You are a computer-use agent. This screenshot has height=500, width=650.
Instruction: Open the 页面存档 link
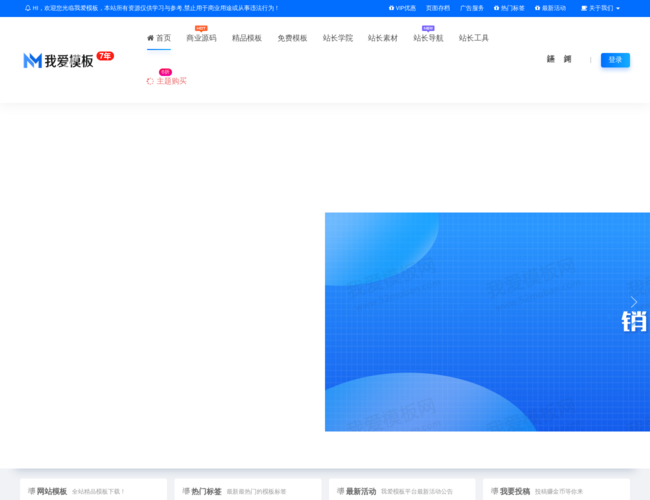coord(438,8)
